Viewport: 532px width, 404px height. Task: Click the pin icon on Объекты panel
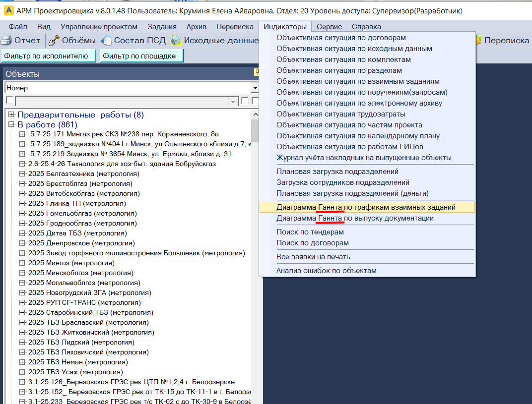(257, 72)
